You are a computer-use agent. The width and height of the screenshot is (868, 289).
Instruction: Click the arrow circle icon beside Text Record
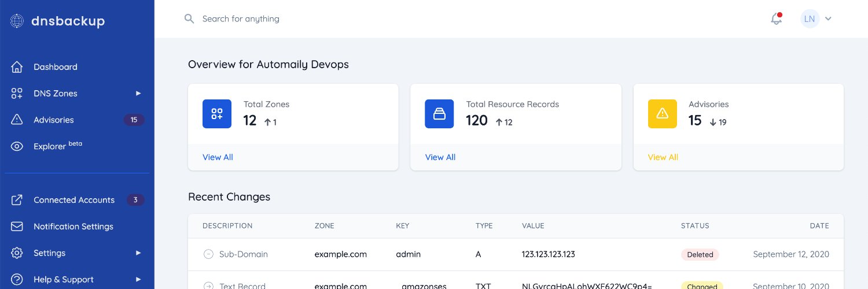click(x=208, y=286)
